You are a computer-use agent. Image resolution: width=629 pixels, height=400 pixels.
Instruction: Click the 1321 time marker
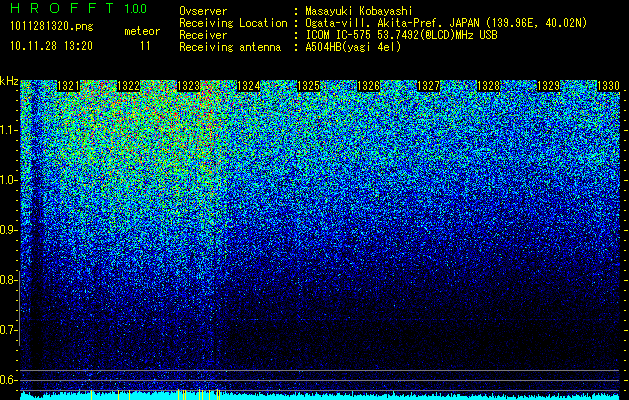click(68, 86)
